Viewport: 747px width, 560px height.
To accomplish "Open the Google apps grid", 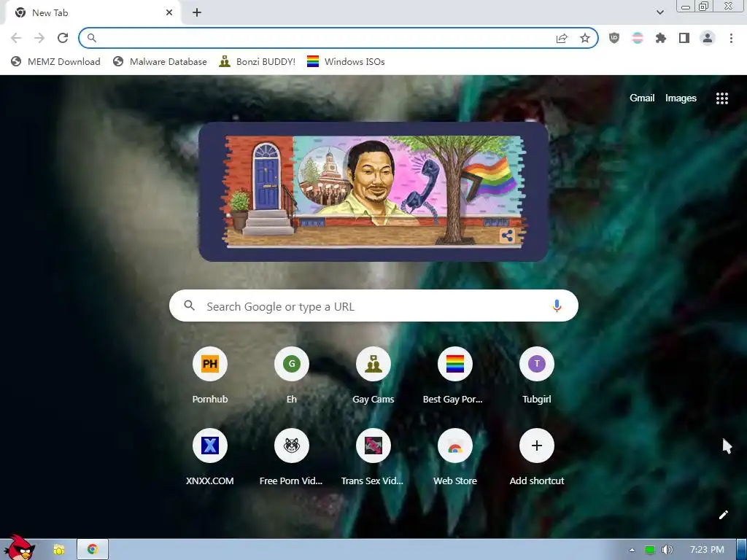I will 722,98.
